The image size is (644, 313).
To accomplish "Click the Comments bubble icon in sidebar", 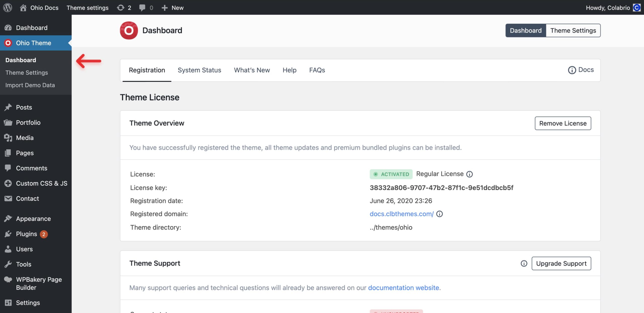I will 8,168.
